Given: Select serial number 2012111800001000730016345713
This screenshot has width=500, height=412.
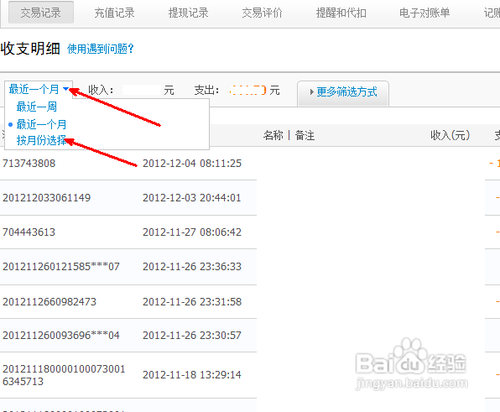Looking at the screenshot, I should coord(64,375).
